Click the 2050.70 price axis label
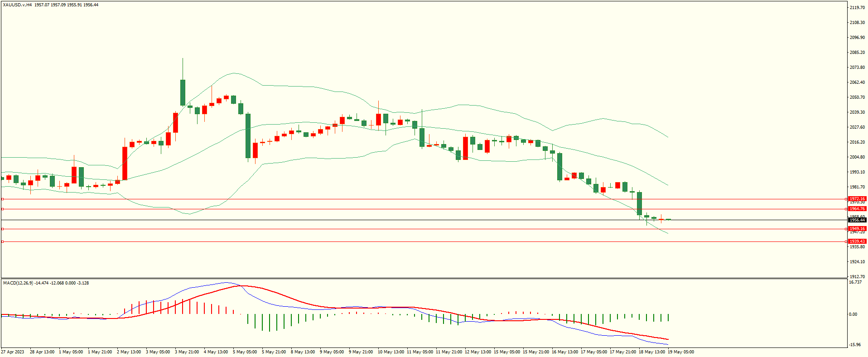Image resolution: width=868 pixels, height=357 pixels. point(857,97)
